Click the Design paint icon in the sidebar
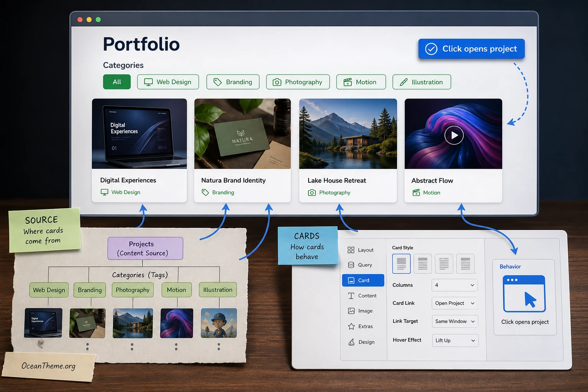The image size is (588, 392). click(x=351, y=342)
